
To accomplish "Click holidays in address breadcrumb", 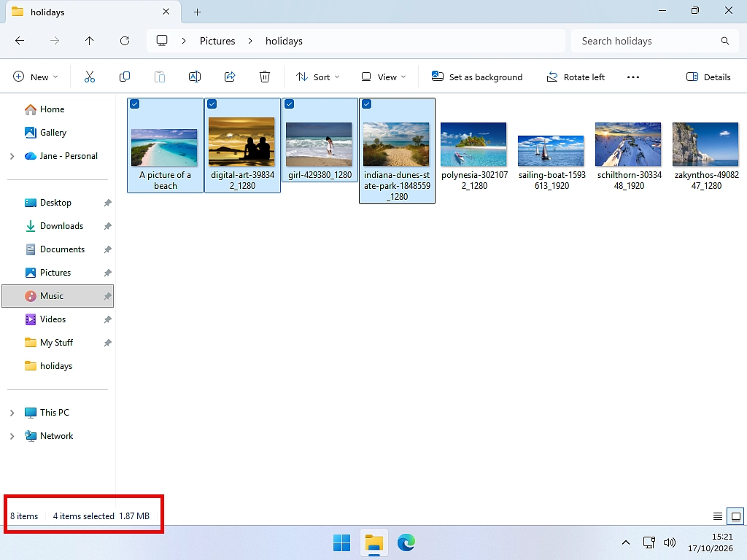I will coord(284,41).
